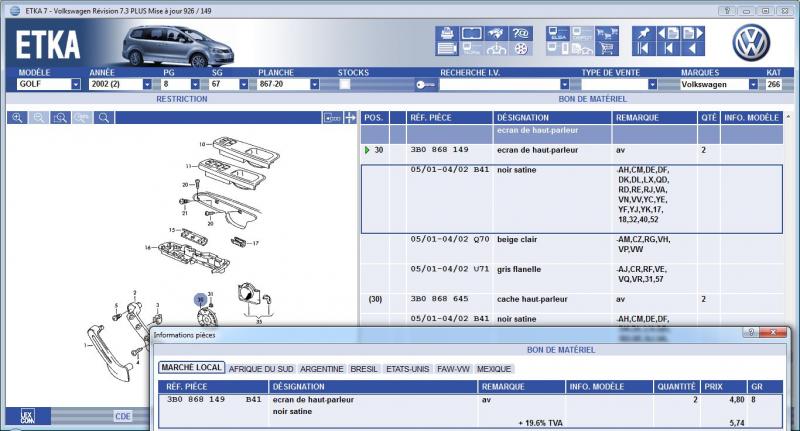Image resolution: width=800 pixels, height=431 pixels.
Task: Click the parts list icon
Action: [x=447, y=48]
